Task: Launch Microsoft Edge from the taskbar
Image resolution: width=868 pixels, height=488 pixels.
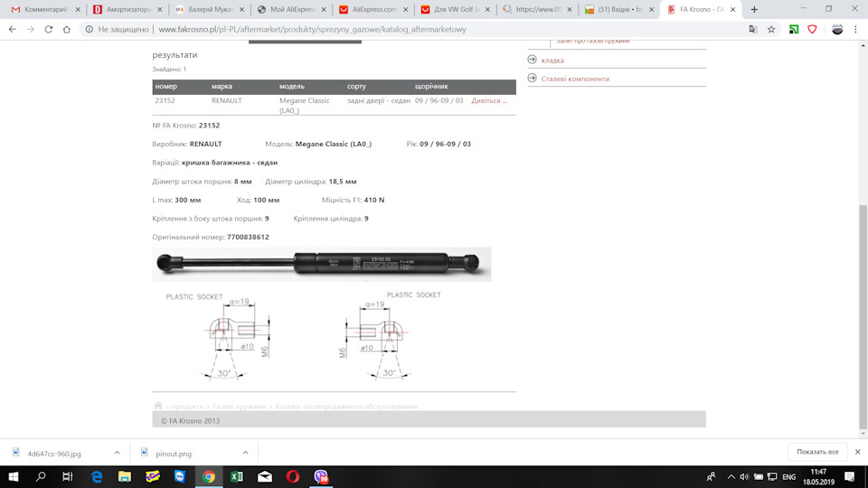Action: tap(97, 476)
